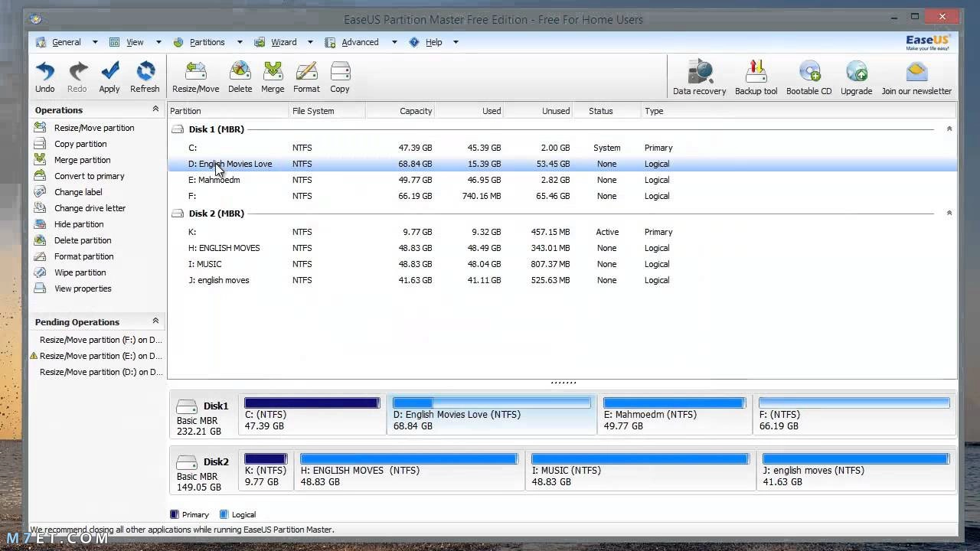
Task: Select the H: ENGLISH MOVES partition row
Action: pyautogui.click(x=562, y=248)
